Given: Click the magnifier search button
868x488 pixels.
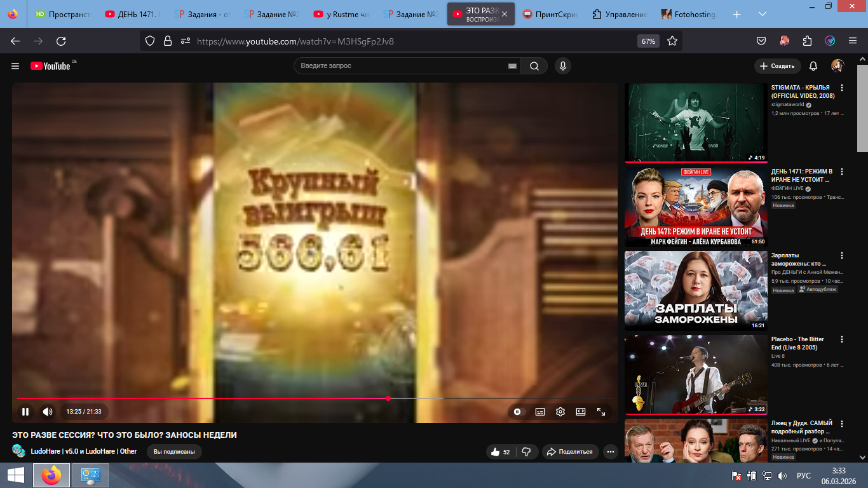Looking at the screenshot, I should tap(534, 66).
